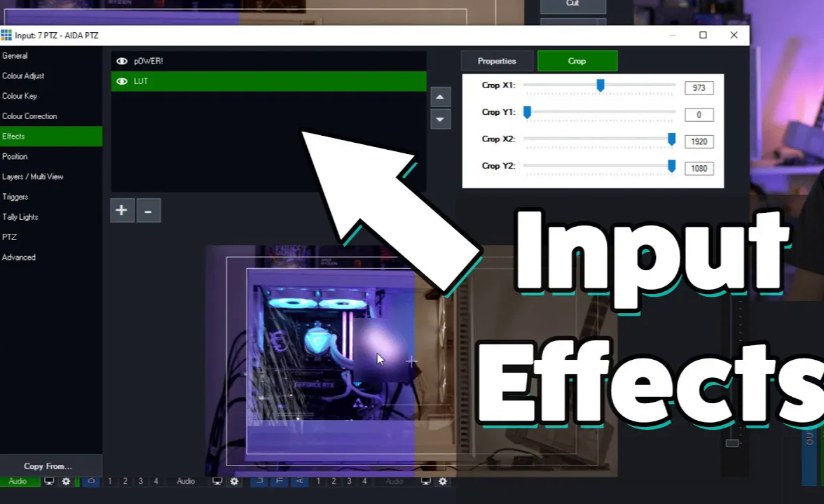Screen dimensions: 824x504
Task: Click the audio fader handle in the background vMix window
Action: tap(733, 443)
